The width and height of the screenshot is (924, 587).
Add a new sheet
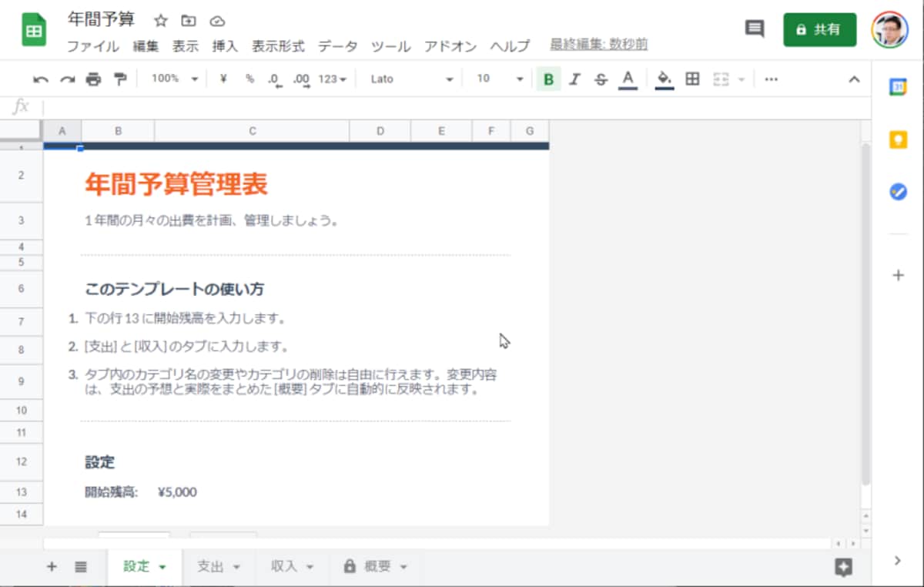(x=52, y=567)
